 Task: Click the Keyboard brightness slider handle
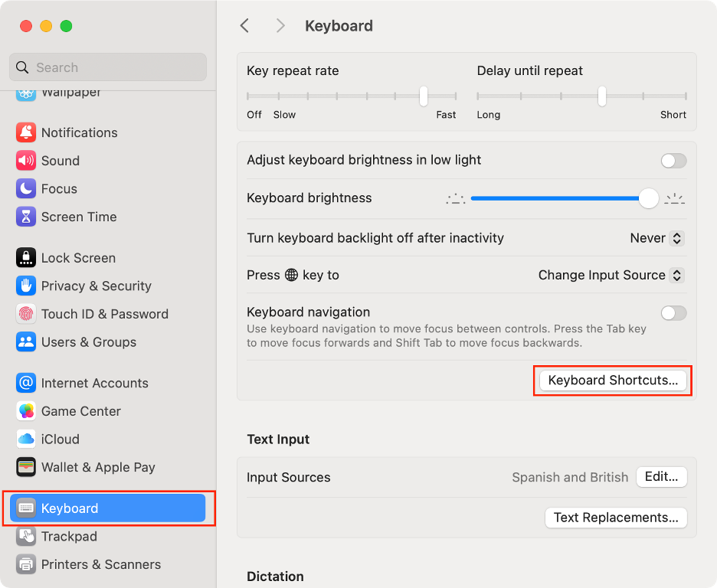point(648,198)
